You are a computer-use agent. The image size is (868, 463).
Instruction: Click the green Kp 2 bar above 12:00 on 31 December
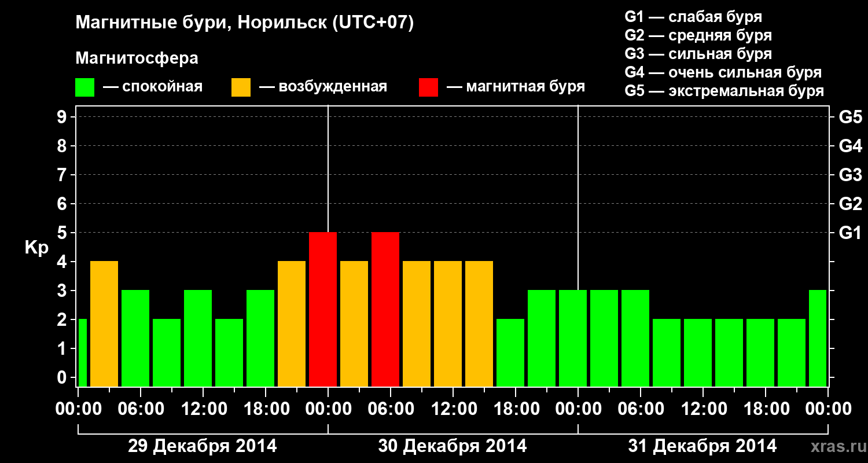[698, 352]
